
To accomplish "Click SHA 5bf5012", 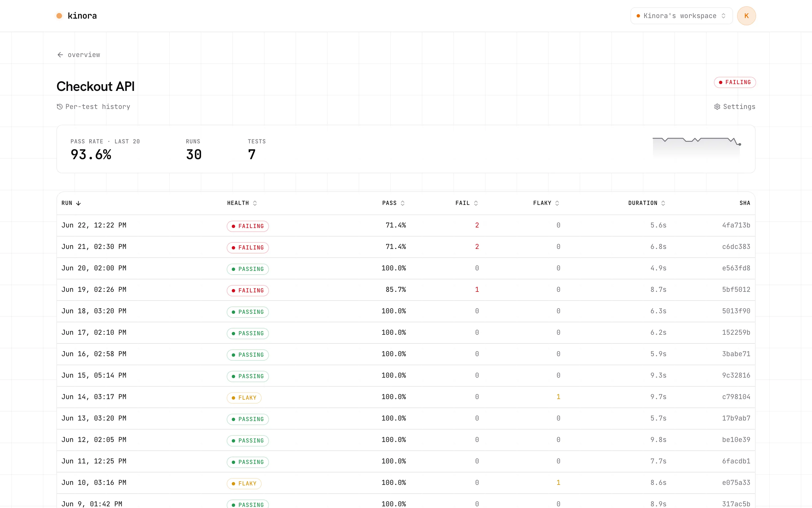I will click(x=736, y=290).
